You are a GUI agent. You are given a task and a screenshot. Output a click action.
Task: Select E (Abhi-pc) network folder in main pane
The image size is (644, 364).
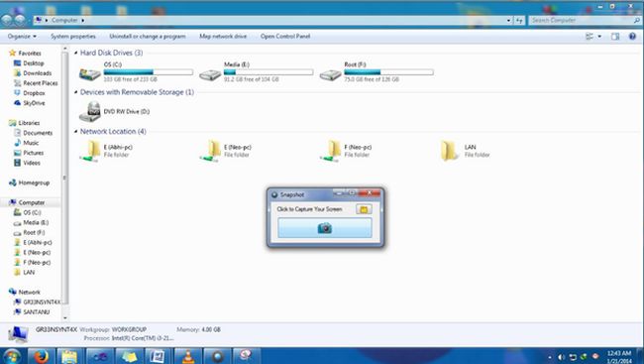[107, 151]
